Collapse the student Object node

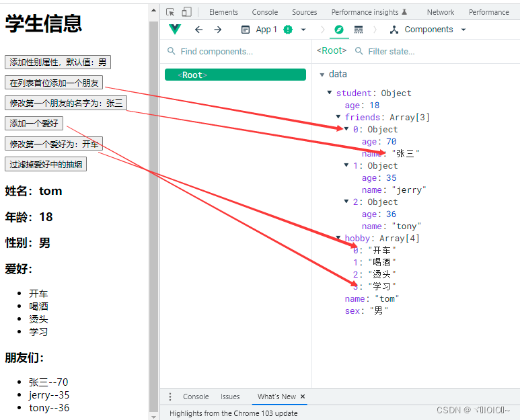click(330, 93)
